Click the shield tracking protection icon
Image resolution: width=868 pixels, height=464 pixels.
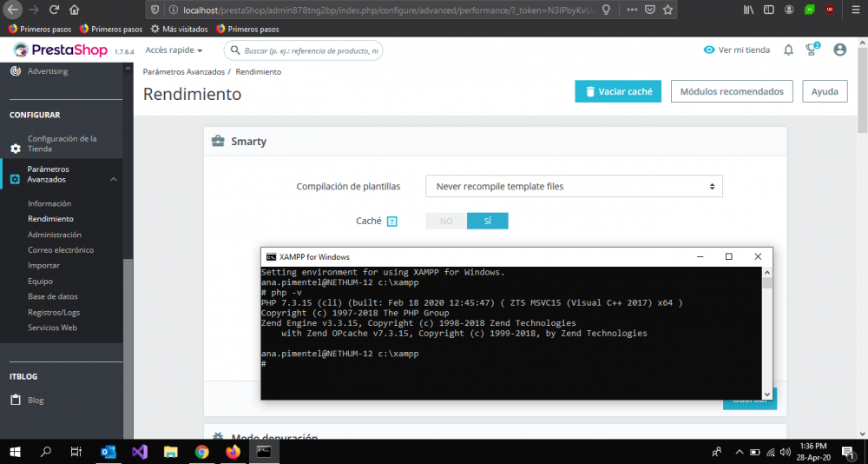click(155, 10)
